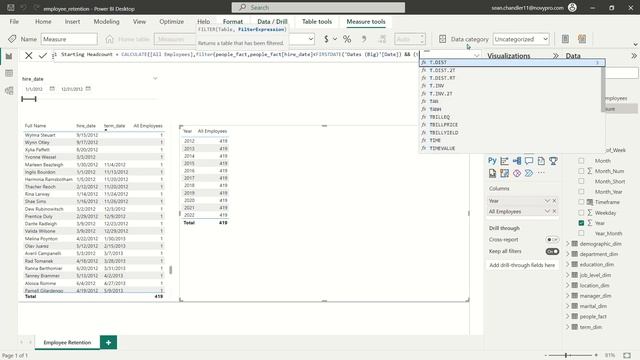Open the Data / Drill tab
The width and height of the screenshot is (640, 360).
click(272, 22)
